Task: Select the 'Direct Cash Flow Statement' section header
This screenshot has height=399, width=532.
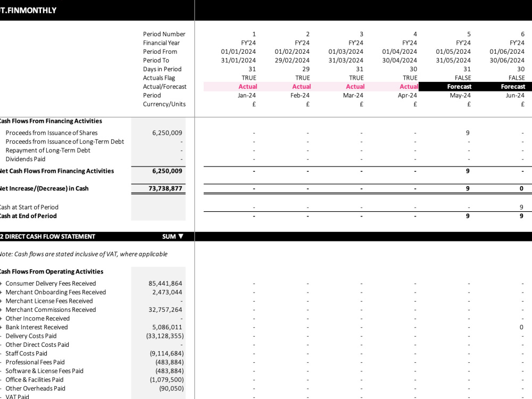Action: click(x=48, y=237)
